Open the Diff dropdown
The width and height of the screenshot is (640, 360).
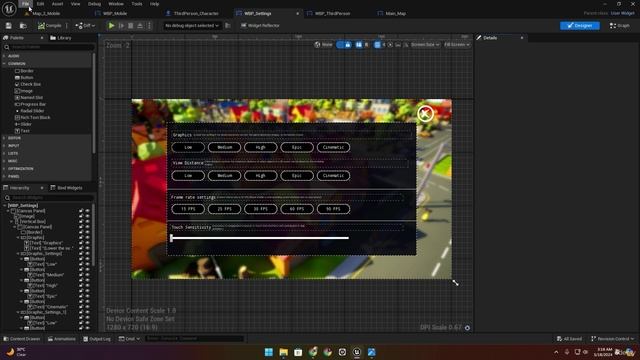coord(85,26)
